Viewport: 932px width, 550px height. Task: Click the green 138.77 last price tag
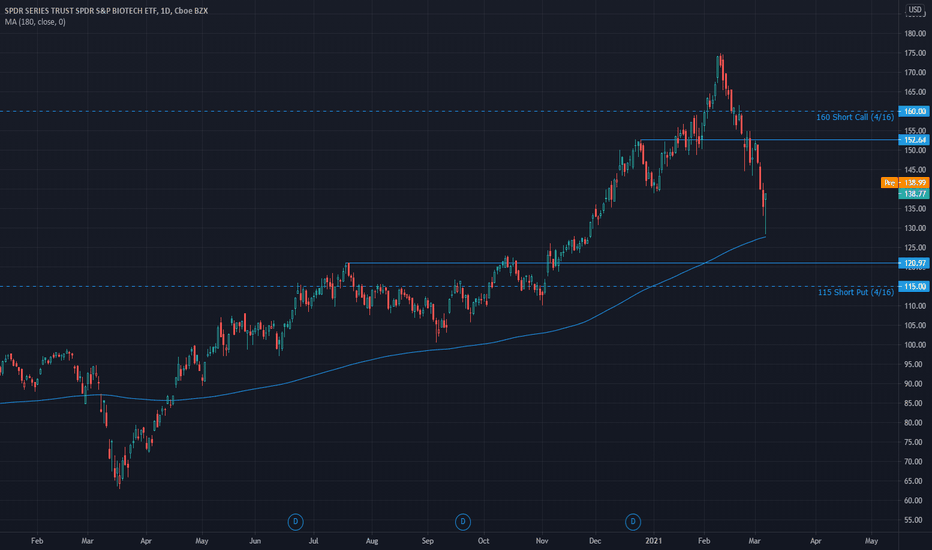(914, 194)
